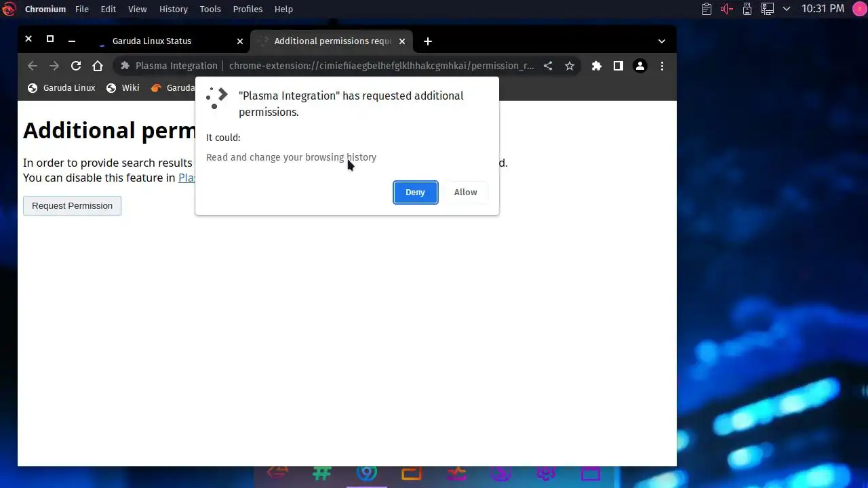Expand the hidden system tray icons arrow

click(787, 9)
